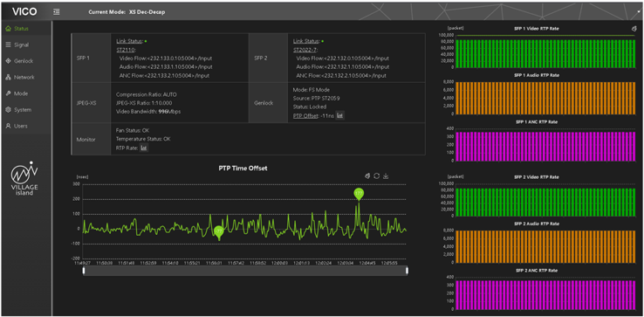Open the top-right corner dropdown arrow
Screen dimensions: 644x317
pos(639,12)
